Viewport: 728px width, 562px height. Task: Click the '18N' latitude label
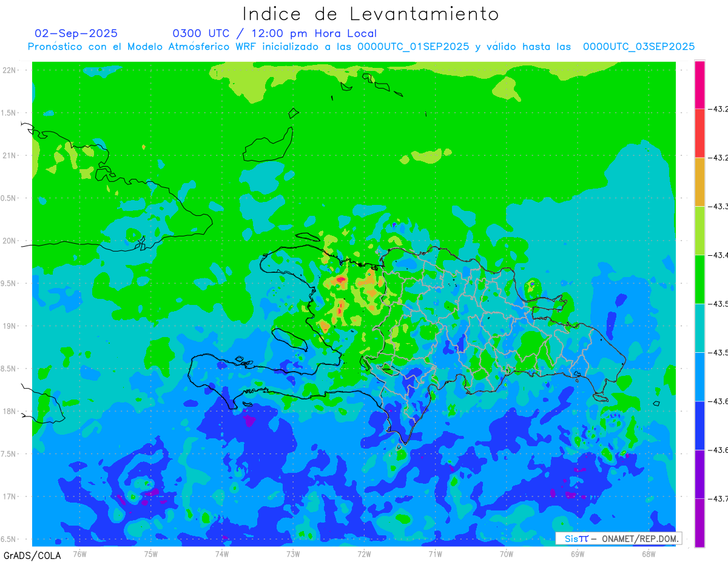pyautogui.click(x=10, y=411)
